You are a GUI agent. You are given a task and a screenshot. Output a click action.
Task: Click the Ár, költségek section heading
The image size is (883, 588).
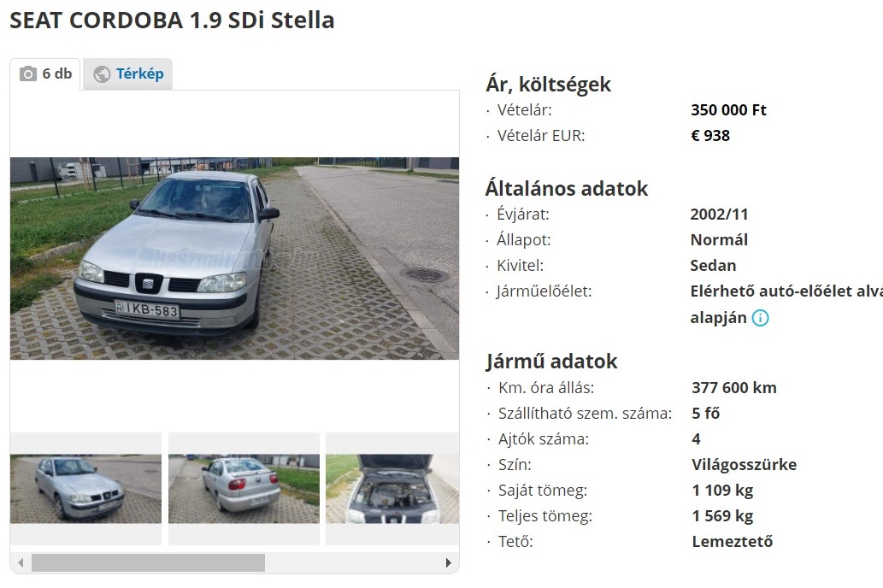[548, 85]
